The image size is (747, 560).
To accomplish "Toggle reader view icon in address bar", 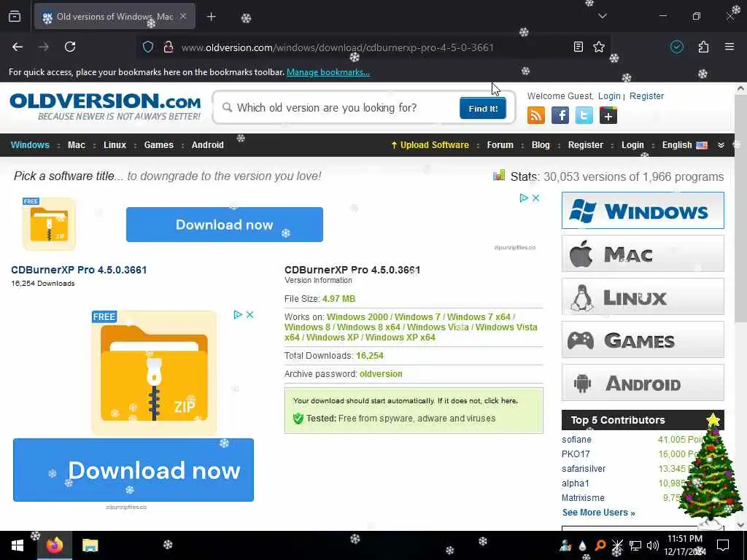I will tap(578, 47).
